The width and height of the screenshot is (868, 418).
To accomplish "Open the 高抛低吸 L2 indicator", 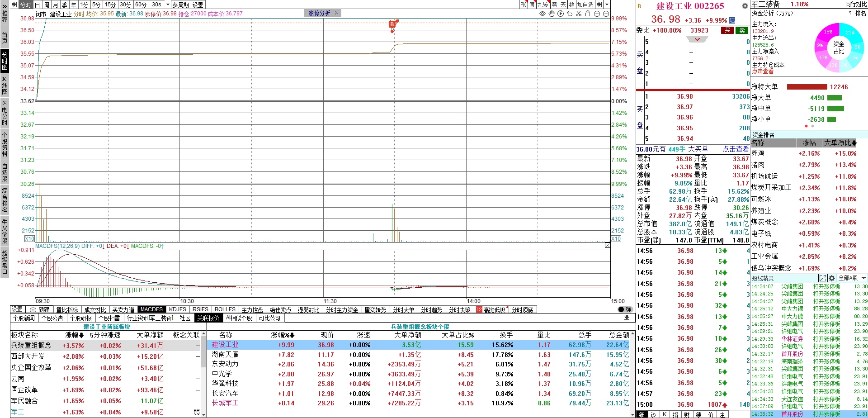I will (491, 309).
